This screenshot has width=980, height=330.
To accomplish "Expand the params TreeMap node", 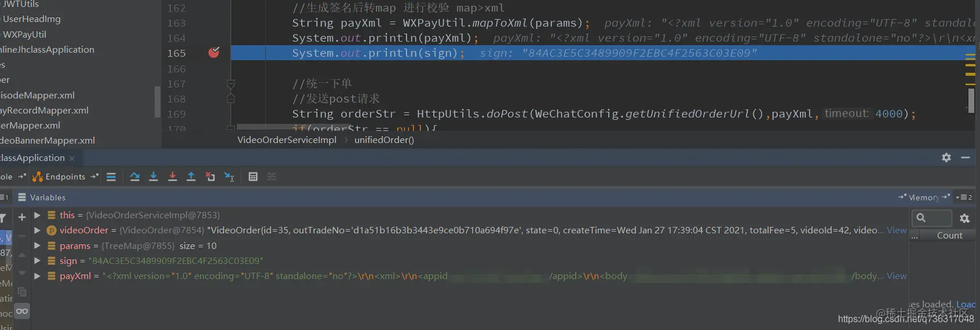I will coord(37,245).
